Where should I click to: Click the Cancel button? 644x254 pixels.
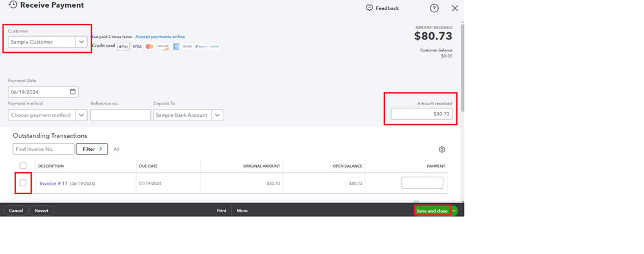16,211
